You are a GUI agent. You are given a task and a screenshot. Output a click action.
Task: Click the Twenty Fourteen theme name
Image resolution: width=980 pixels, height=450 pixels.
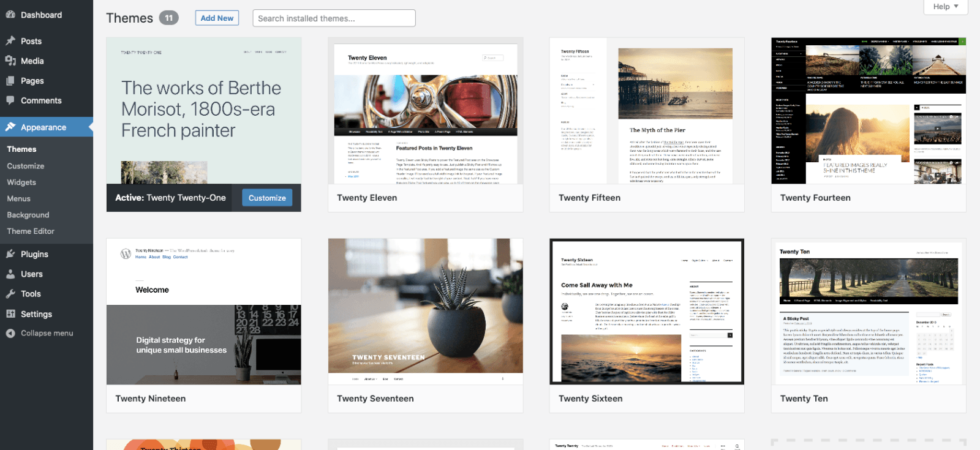(x=815, y=198)
